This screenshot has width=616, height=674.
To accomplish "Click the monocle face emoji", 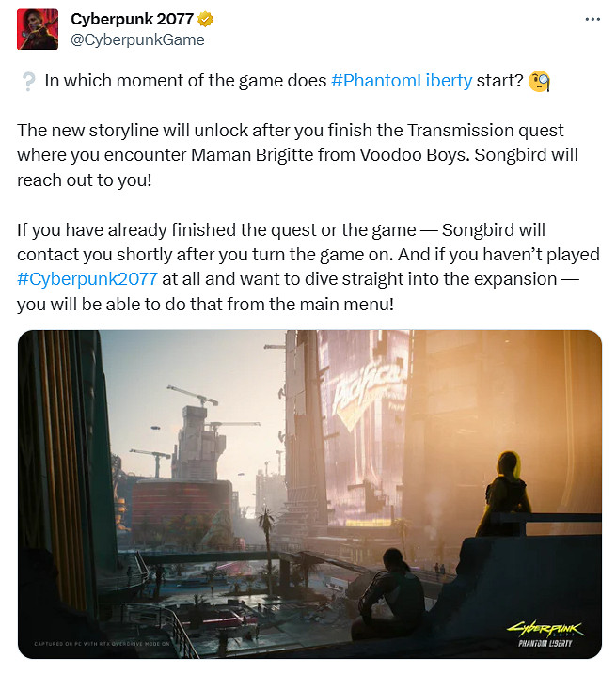I will [539, 81].
